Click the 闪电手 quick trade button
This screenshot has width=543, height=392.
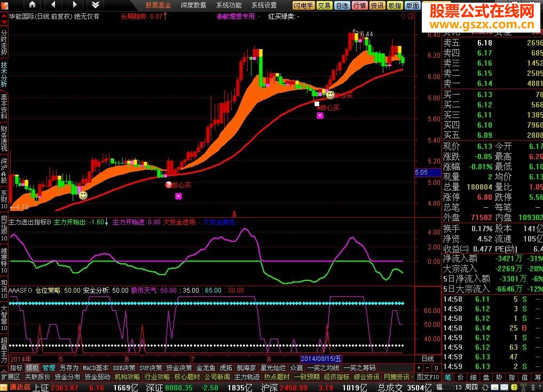click(303, 5)
